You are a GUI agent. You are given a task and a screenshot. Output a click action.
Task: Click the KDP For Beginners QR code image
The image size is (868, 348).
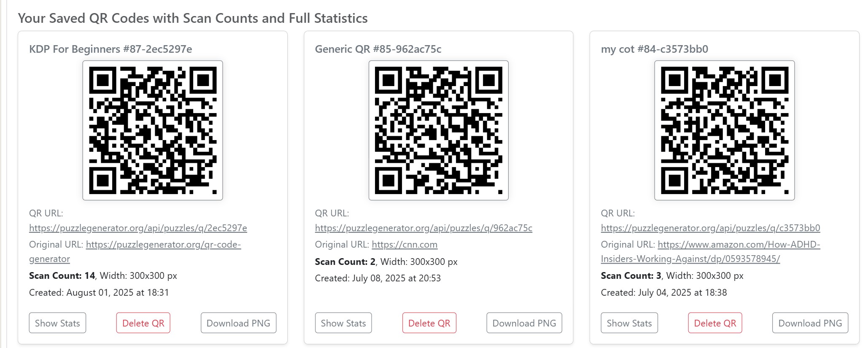[x=153, y=129]
